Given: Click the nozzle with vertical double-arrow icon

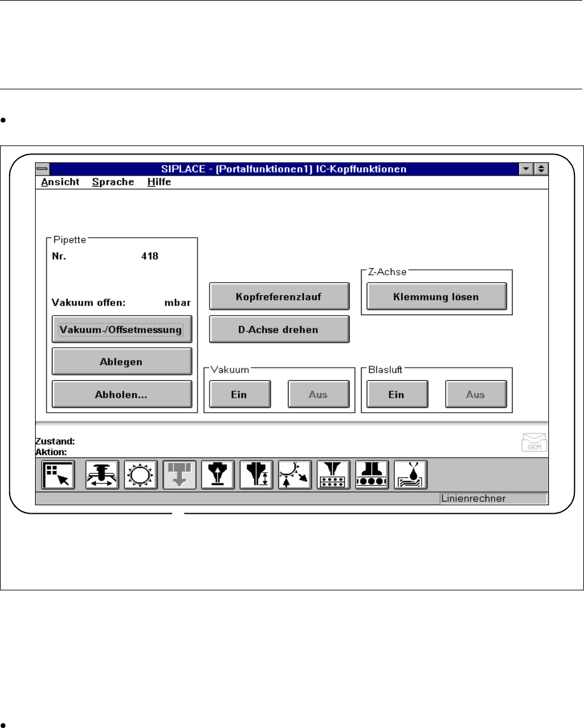Looking at the screenshot, I should tap(256, 474).
